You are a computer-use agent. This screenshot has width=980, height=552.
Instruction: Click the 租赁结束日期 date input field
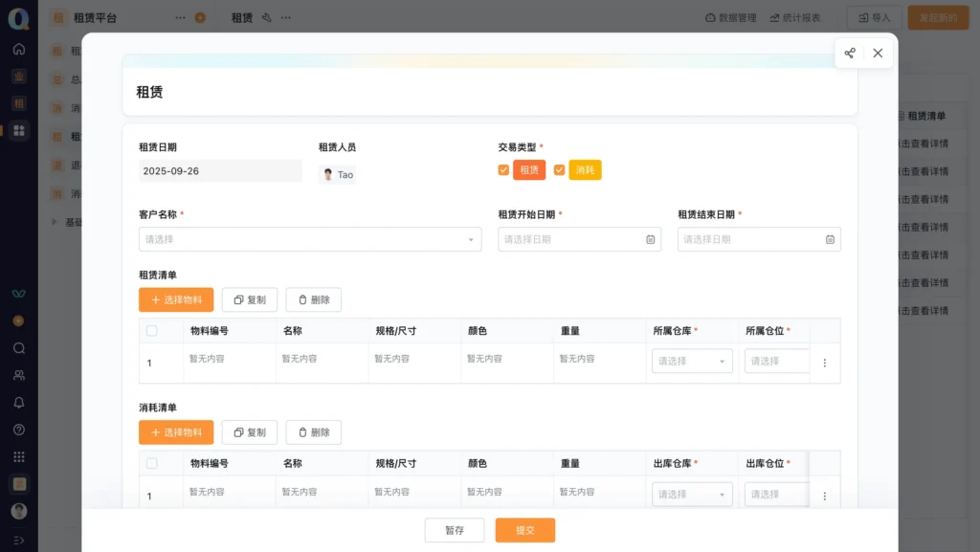pyautogui.click(x=751, y=239)
